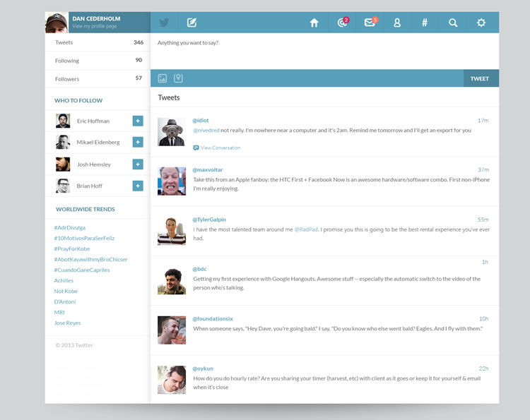Click the search magnifier icon
The height and width of the screenshot is (420, 530).
(x=453, y=23)
